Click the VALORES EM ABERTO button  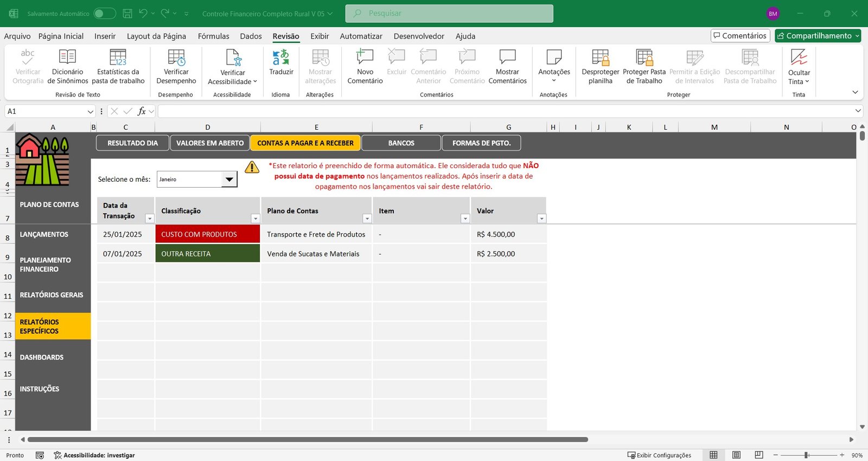tap(210, 143)
